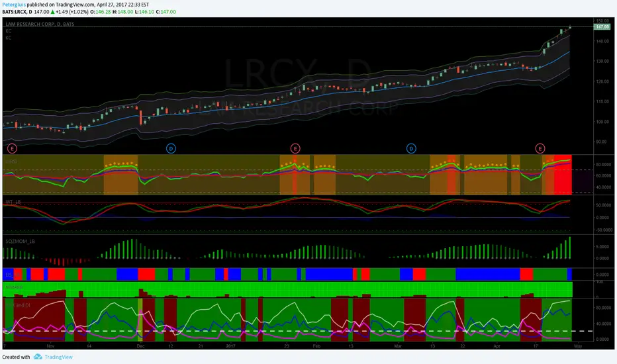Select the KC label directly under the chart title
Screen dimensions: 617x364
(8, 31)
